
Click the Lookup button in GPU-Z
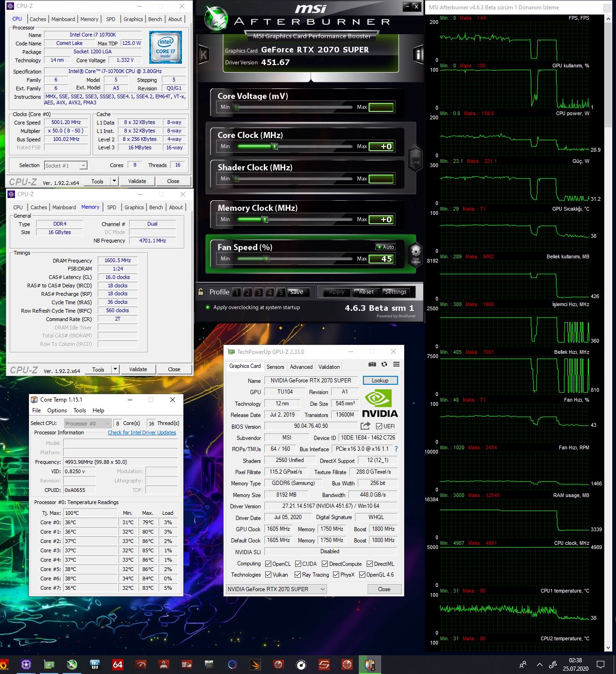[x=380, y=381]
